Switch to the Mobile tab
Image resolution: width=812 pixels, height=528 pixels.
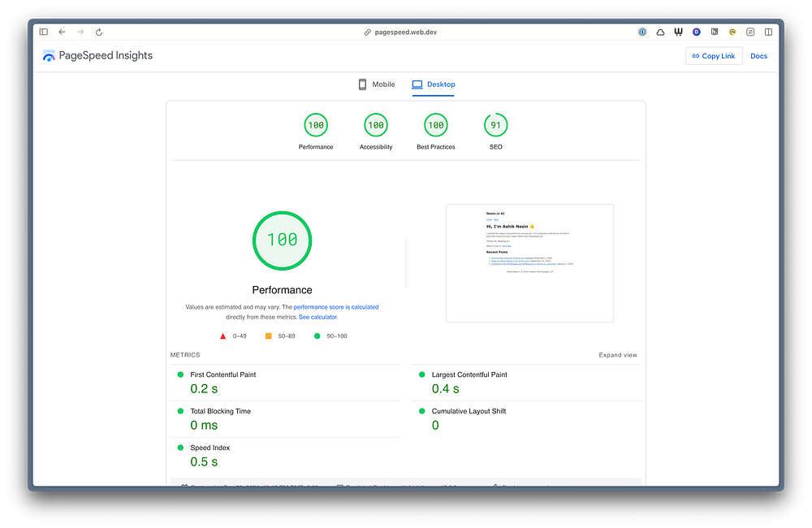(377, 84)
